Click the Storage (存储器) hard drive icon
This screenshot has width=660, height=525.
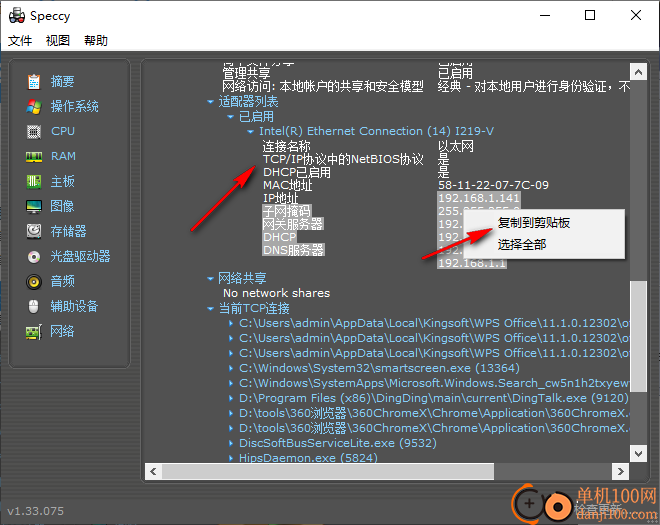click(34, 231)
